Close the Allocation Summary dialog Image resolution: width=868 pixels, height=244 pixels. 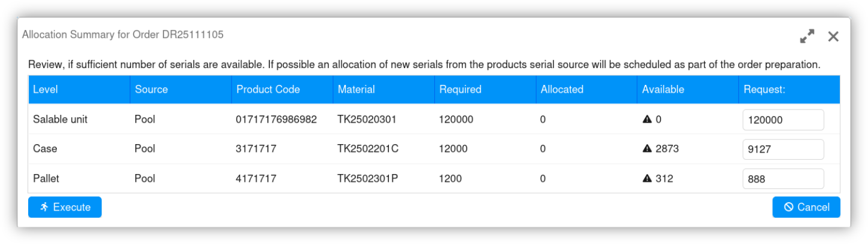[x=833, y=36]
